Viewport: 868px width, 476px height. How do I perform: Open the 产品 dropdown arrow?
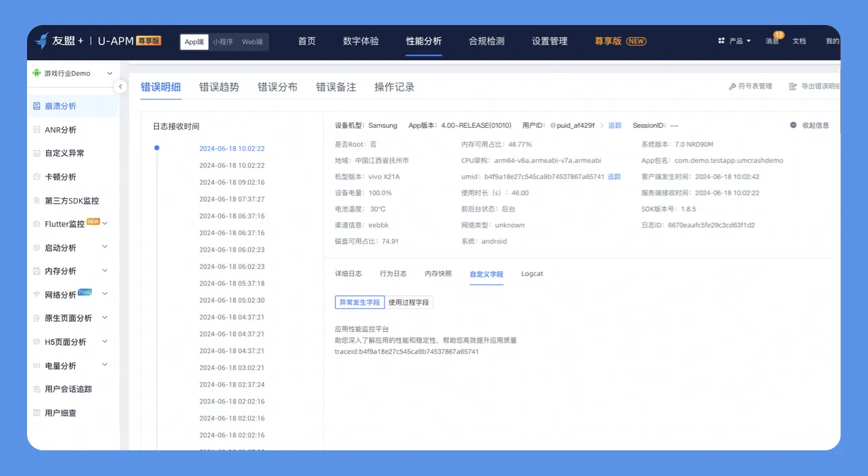tap(748, 41)
